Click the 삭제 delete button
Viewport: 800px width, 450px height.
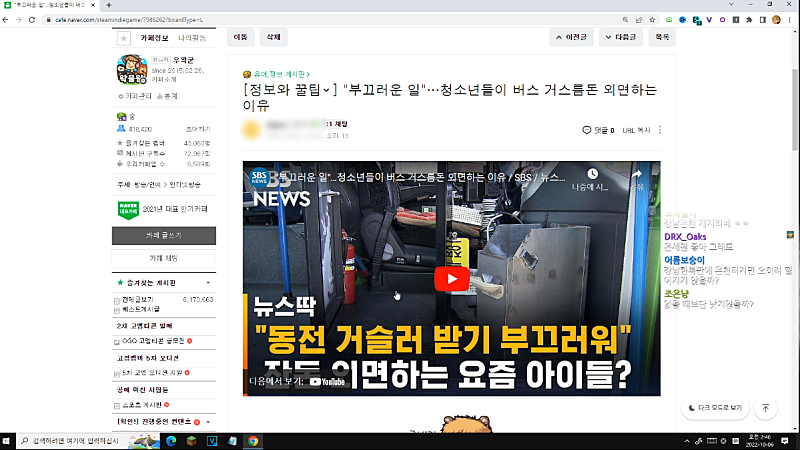[273, 37]
